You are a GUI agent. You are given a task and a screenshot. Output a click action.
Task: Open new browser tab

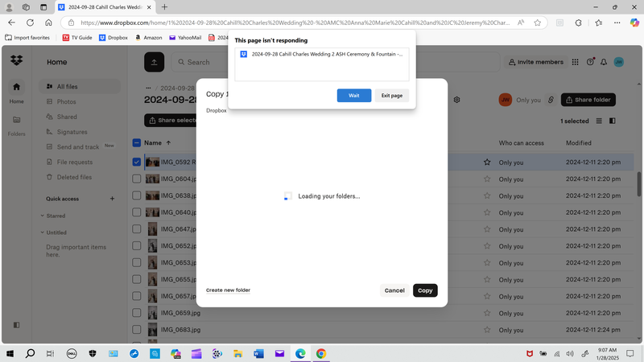(164, 7)
